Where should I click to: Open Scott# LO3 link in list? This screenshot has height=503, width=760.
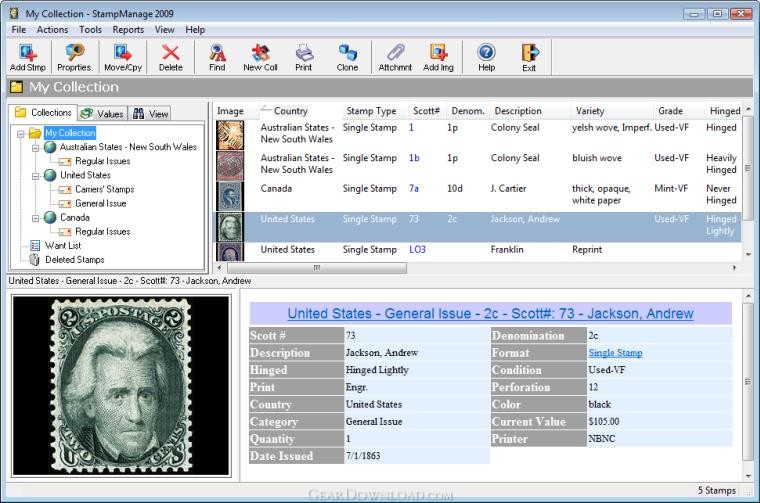(417, 250)
